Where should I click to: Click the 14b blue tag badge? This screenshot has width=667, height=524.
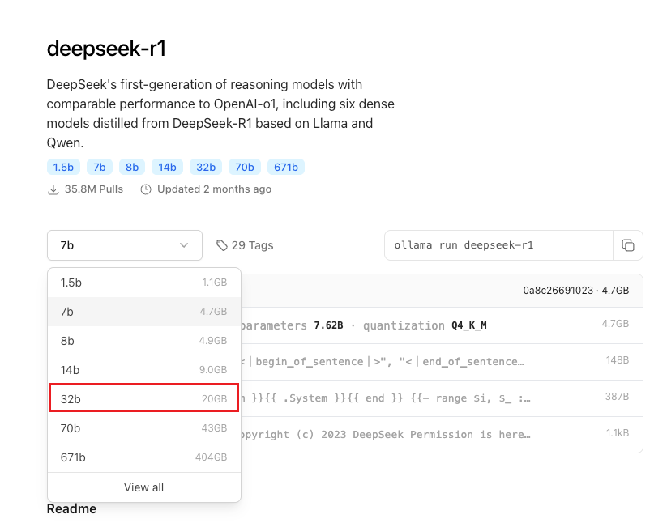click(167, 167)
